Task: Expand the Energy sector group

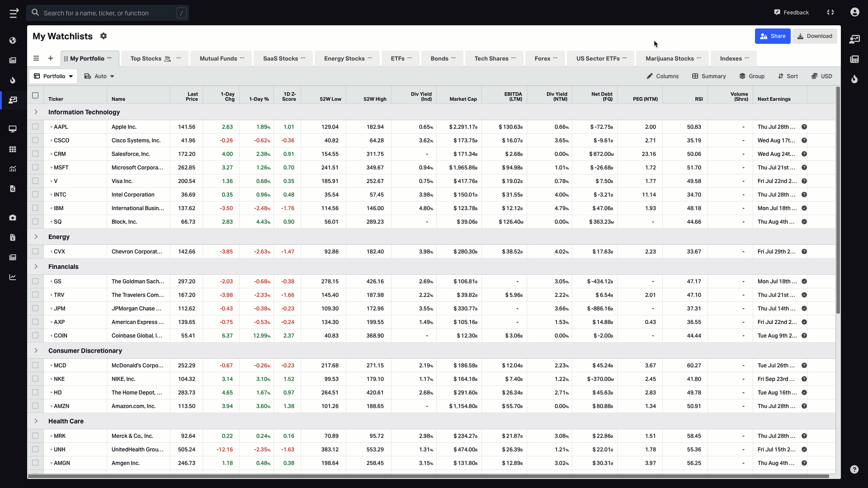Action: click(x=36, y=237)
